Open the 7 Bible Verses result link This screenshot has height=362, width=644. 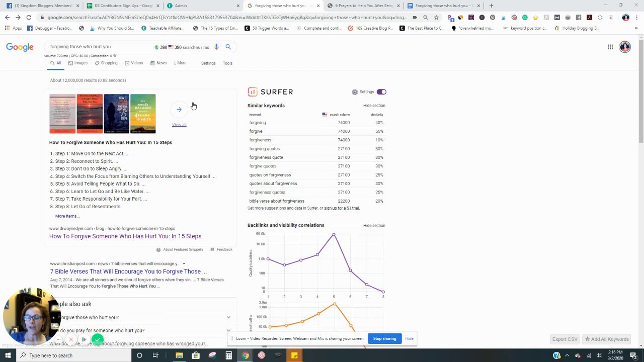point(128,271)
